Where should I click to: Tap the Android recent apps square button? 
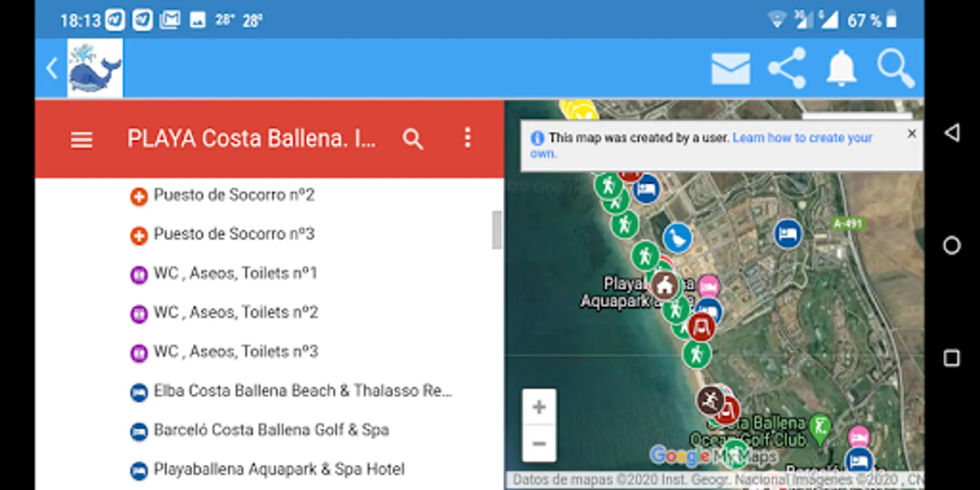952,358
